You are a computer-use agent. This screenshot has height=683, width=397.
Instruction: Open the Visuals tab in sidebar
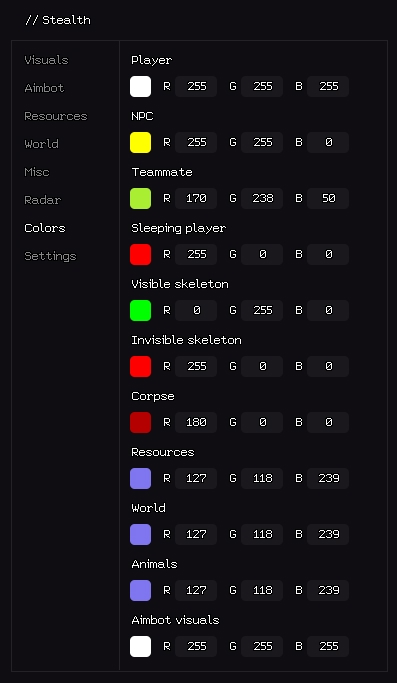coord(46,60)
